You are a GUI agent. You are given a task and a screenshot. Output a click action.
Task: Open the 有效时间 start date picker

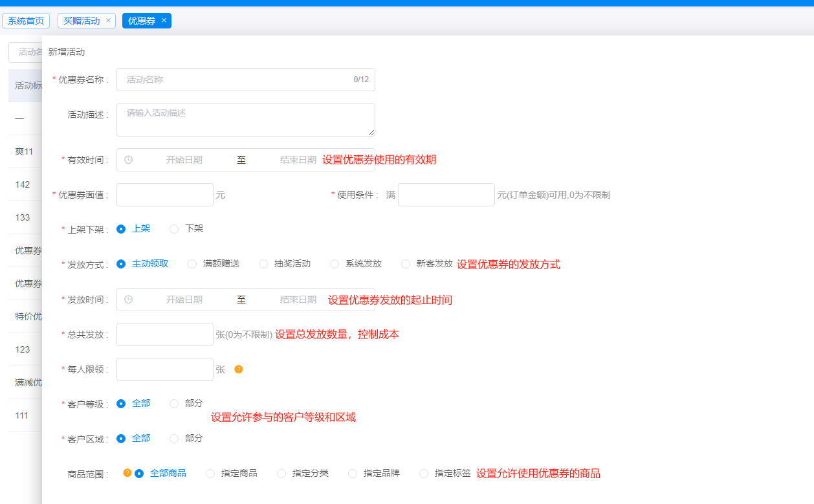[184, 160]
